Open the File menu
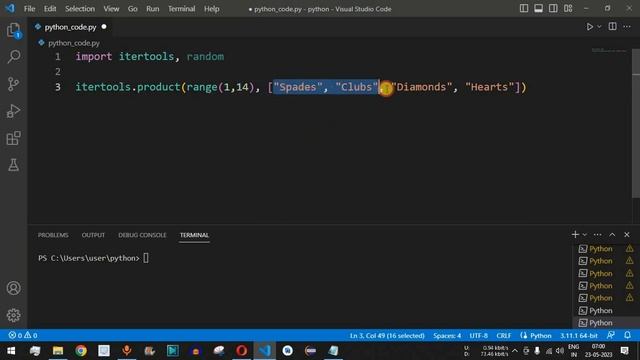This screenshot has width=640, height=360. [x=29, y=9]
